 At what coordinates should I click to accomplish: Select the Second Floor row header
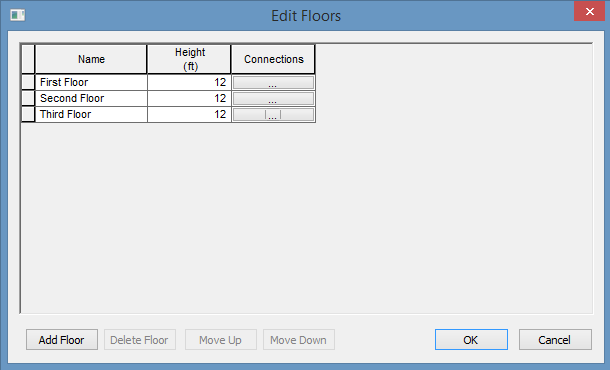pos(28,98)
